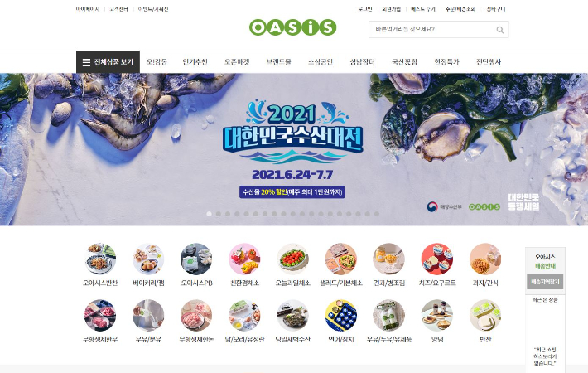Image resolution: width=588 pixels, height=373 pixels.
Task: Click the 한정특가 menu item
Action: pos(446,62)
